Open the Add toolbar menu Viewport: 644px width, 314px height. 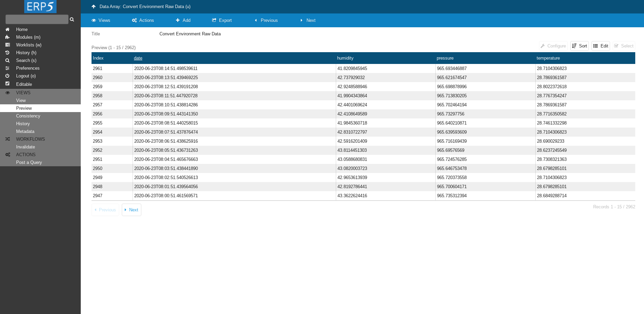[183, 21]
